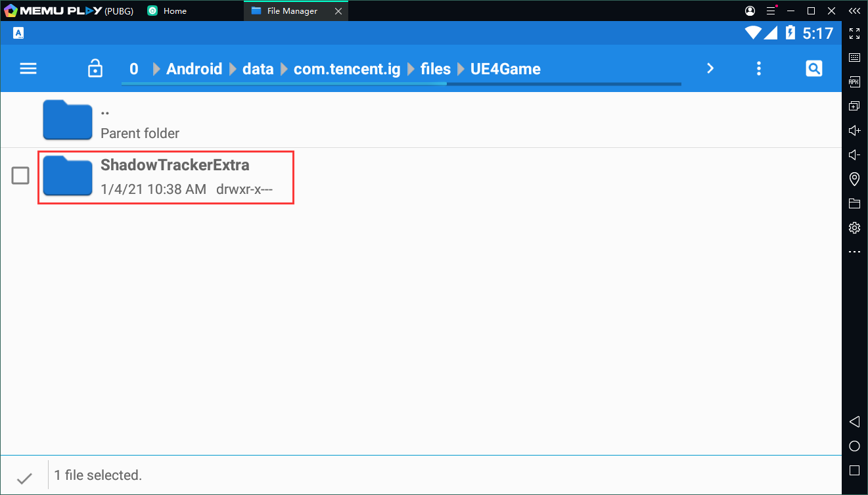Open MEmu settings gear icon
Viewport: 868px width, 495px height.
tap(854, 227)
